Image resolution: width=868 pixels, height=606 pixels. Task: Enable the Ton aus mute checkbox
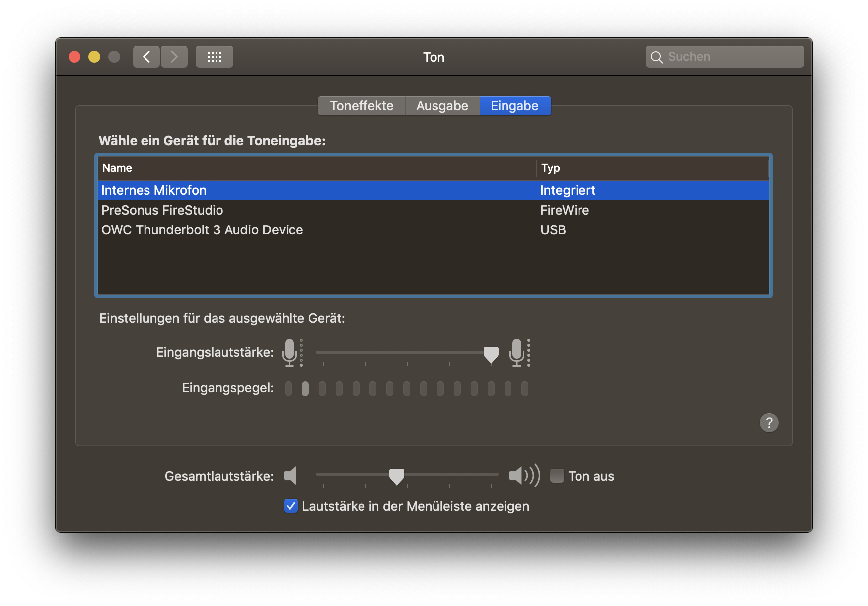pos(557,476)
